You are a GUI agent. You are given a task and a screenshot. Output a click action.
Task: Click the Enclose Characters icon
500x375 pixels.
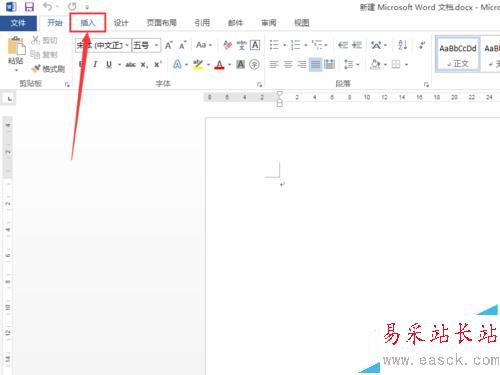coord(254,64)
